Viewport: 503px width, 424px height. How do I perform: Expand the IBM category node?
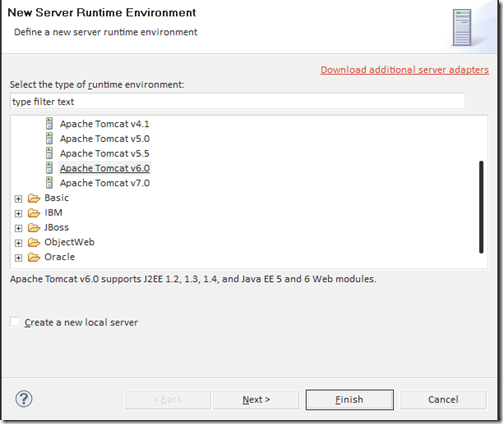click(x=18, y=214)
